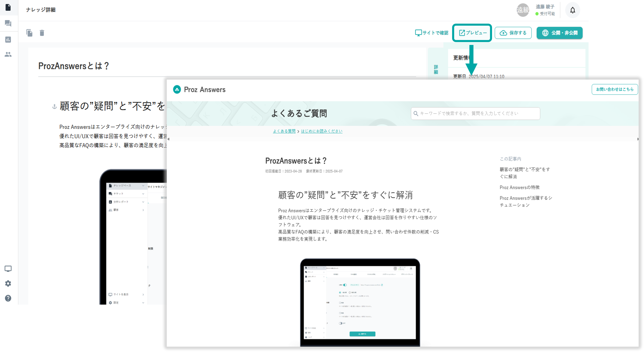Viewport: 644px width, 352px height.
Task: Click the 保存する save button
Action: (x=513, y=33)
